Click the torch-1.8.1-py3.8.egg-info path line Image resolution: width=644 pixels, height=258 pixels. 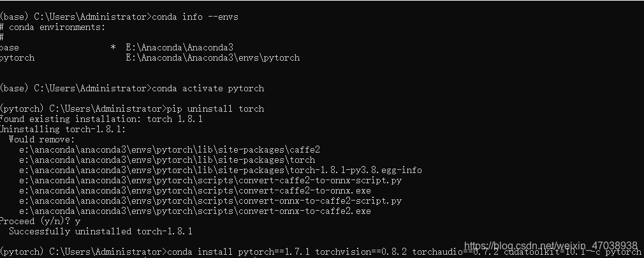tap(220, 171)
